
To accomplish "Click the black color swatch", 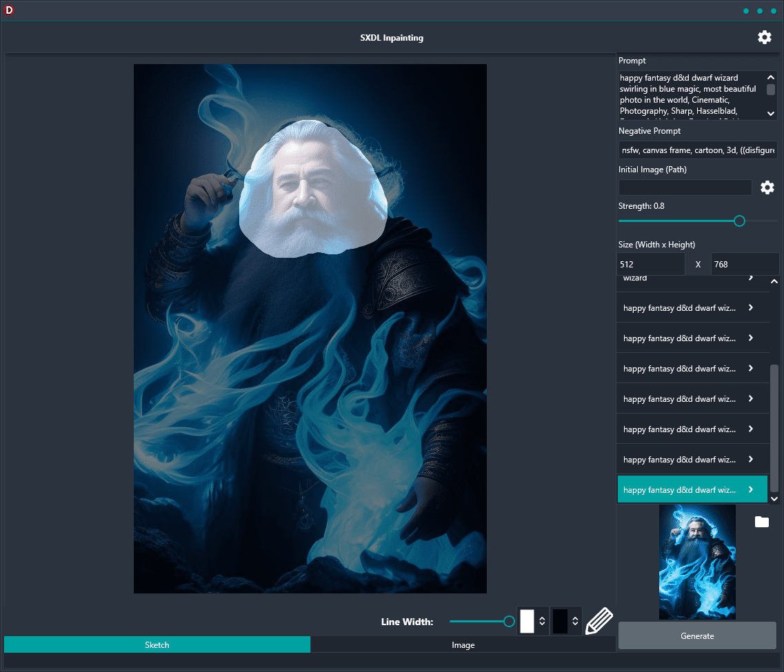I will pos(560,621).
